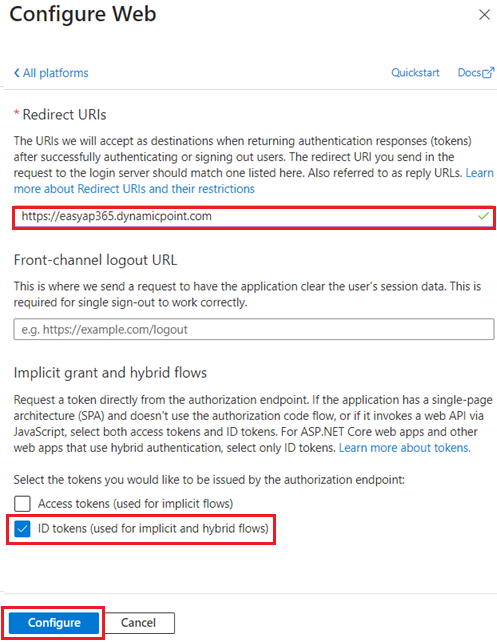Image resolution: width=497 pixels, height=642 pixels.
Task: Click the Configure button
Action: coord(54,623)
